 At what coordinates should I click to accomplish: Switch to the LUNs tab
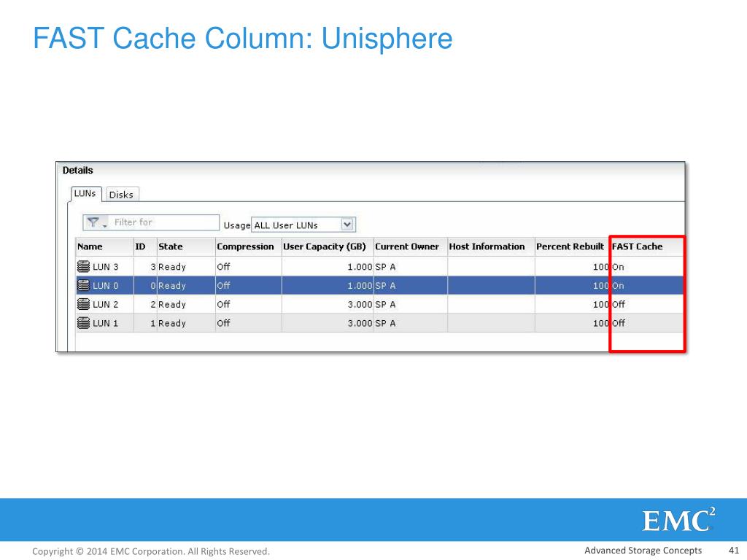pos(85,193)
